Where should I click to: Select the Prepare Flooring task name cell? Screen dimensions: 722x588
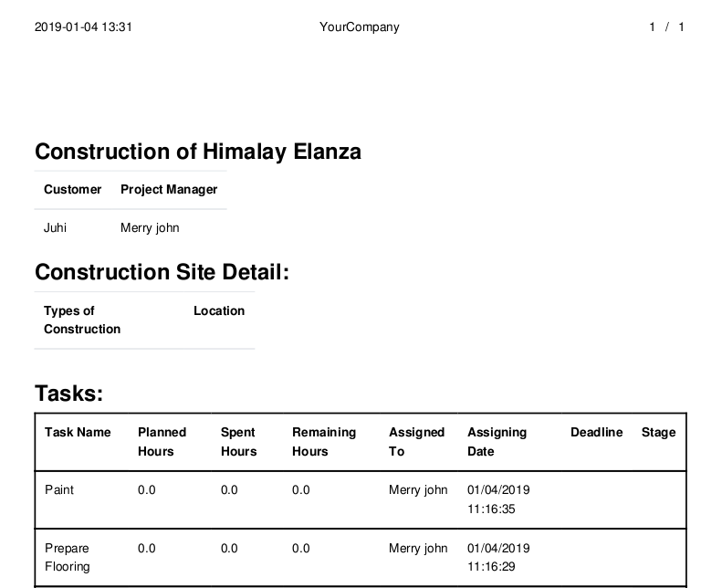point(68,557)
